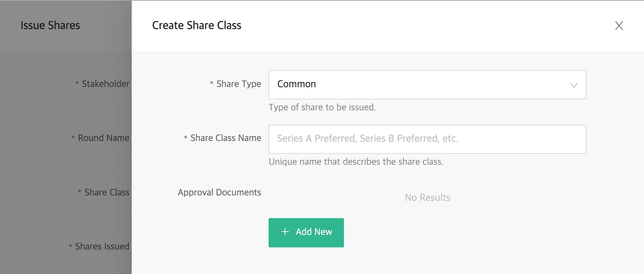Click the Share Type field label
The image size is (644, 274).
[x=239, y=84]
